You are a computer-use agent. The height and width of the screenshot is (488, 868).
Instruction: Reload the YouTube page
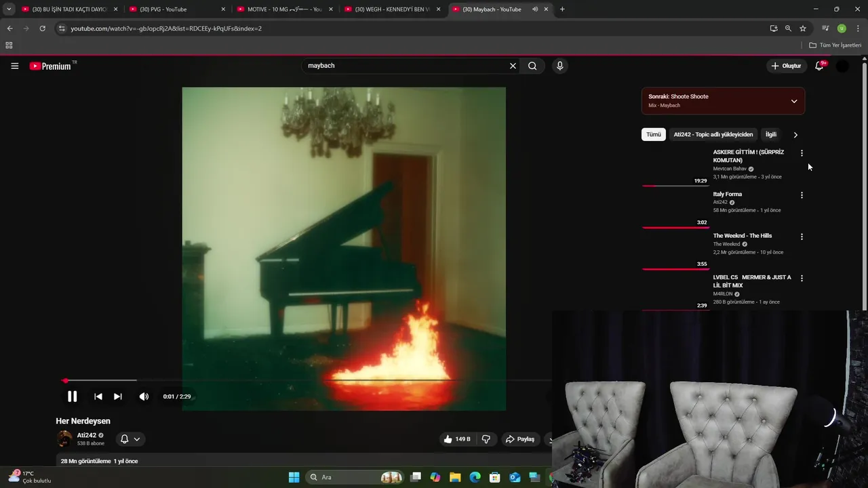[x=42, y=28]
